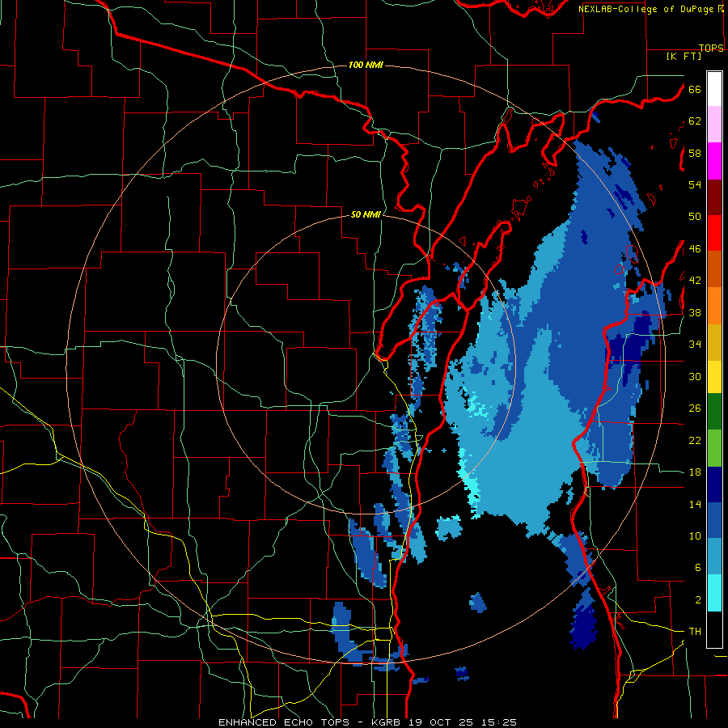Click the "50 NMI" range ring label
Viewport: 728px width, 728px height.
tap(366, 214)
